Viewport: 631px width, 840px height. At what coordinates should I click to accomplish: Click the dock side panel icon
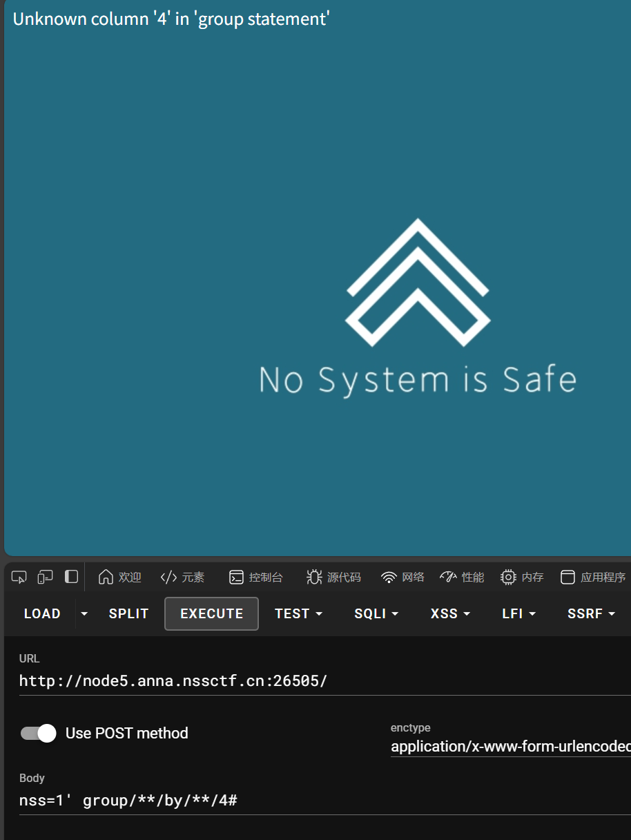pyautogui.click(x=71, y=577)
